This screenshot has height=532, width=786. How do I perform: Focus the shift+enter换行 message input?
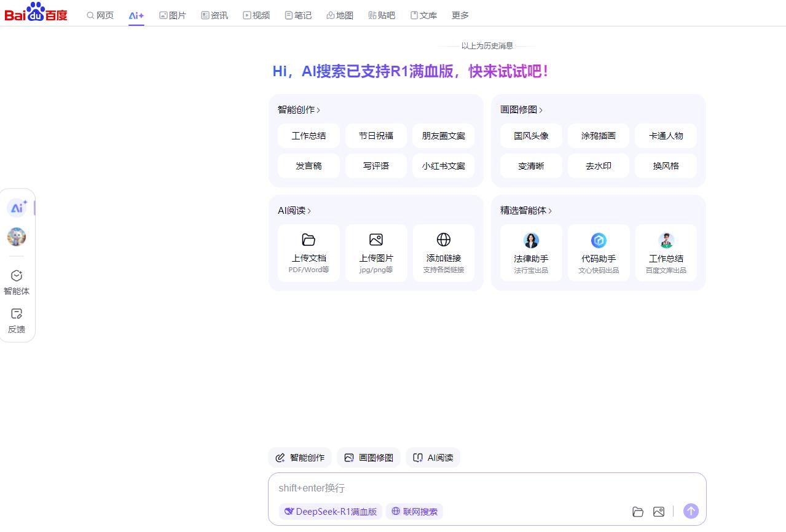coord(487,488)
